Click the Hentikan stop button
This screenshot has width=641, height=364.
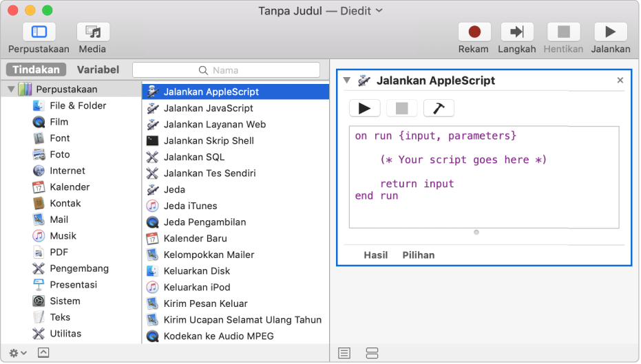tap(564, 32)
